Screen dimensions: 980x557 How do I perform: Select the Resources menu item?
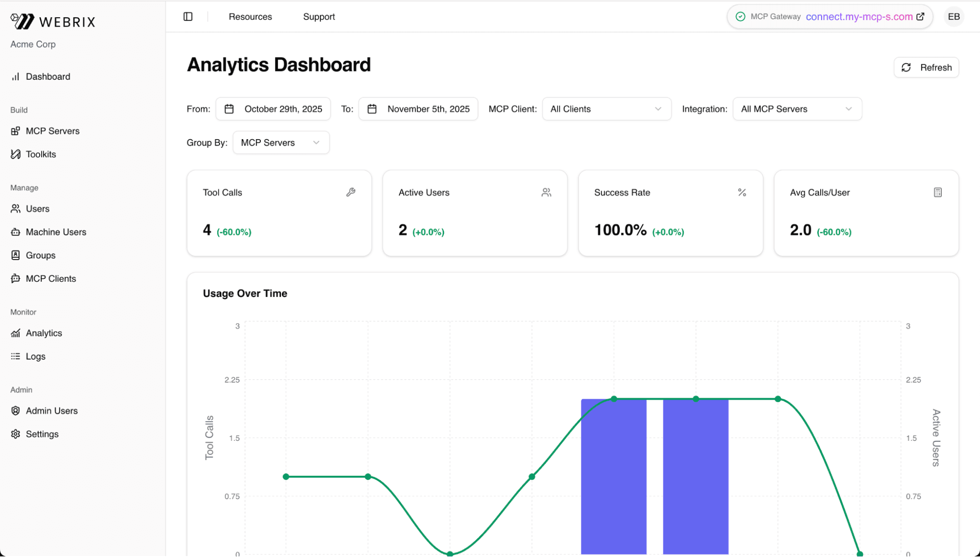point(250,16)
